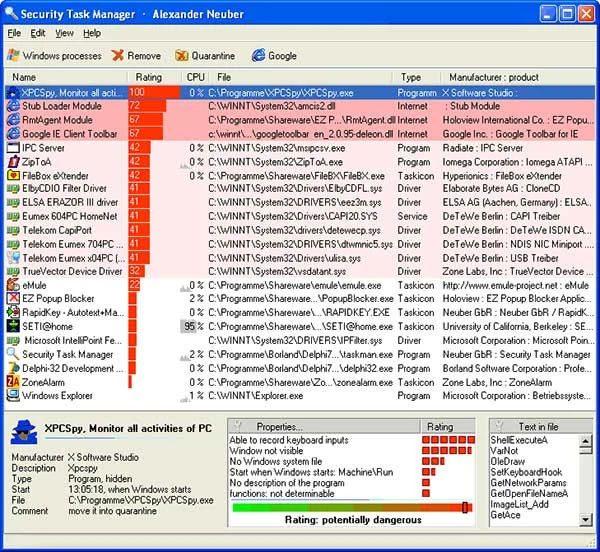Click scroll up arrow in Text in file

[x=586, y=441]
